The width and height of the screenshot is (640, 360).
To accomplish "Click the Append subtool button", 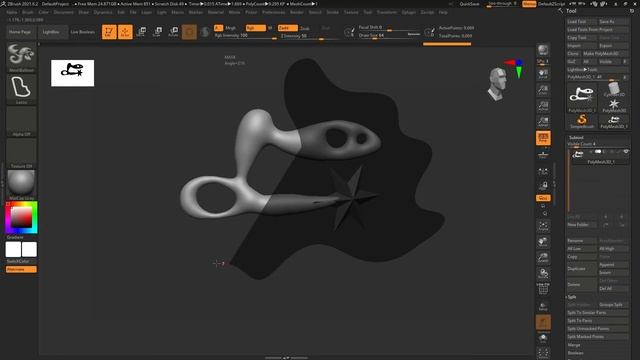I will (613, 264).
